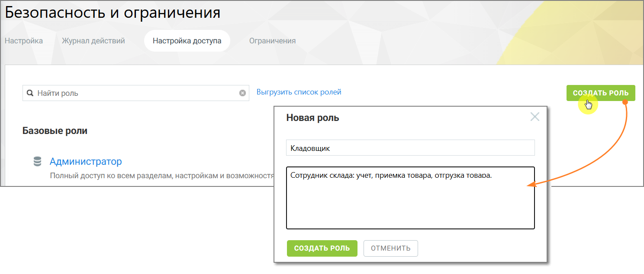Screen dimensions: 644x274
Task: Focus the Найти роль search field
Action: (136, 93)
